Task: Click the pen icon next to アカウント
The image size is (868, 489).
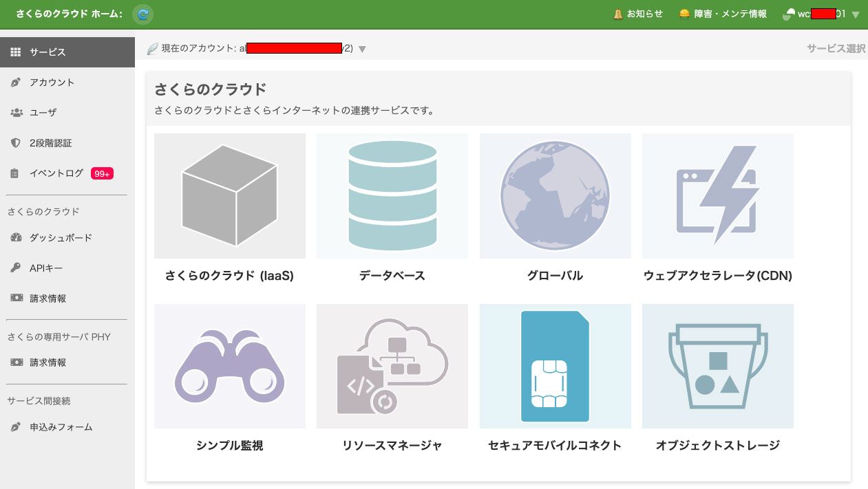Action: (x=16, y=83)
